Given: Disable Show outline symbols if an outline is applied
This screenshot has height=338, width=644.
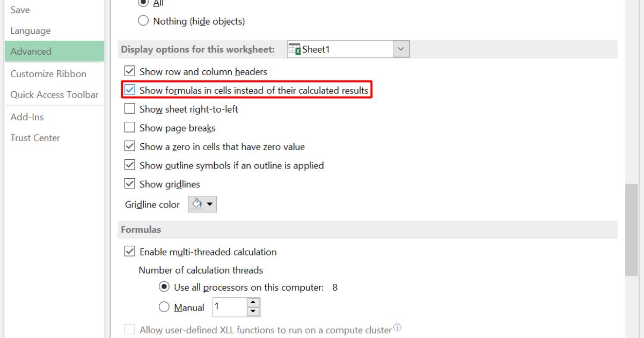Looking at the screenshot, I should click(x=129, y=165).
